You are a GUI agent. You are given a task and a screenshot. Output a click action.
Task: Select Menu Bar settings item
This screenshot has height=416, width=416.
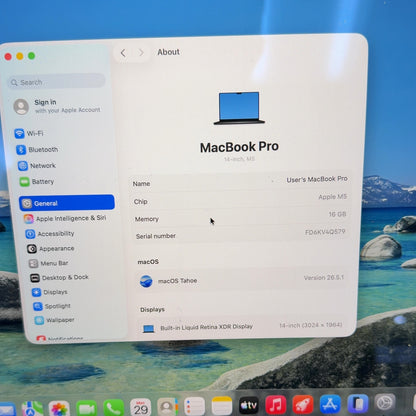(48, 263)
